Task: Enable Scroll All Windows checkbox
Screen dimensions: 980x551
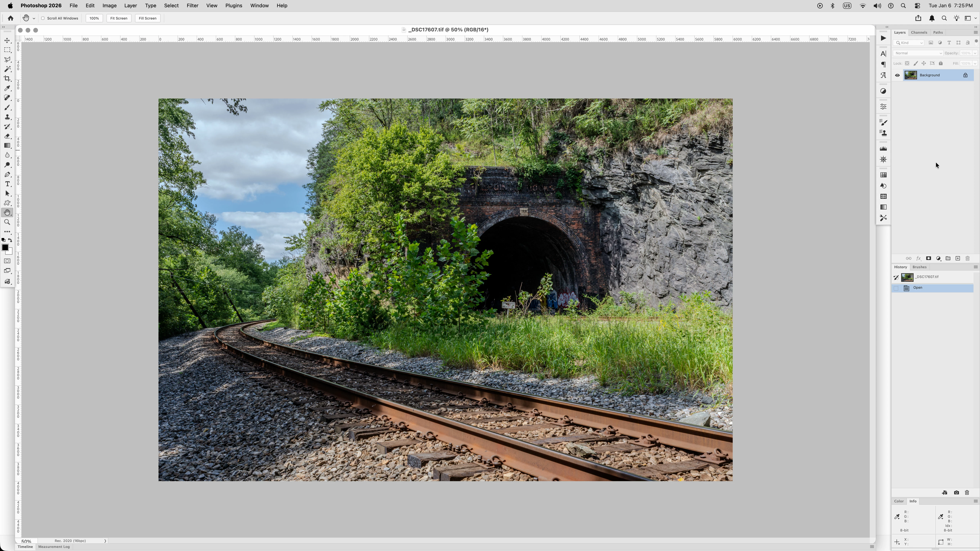Action: pos(43,18)
